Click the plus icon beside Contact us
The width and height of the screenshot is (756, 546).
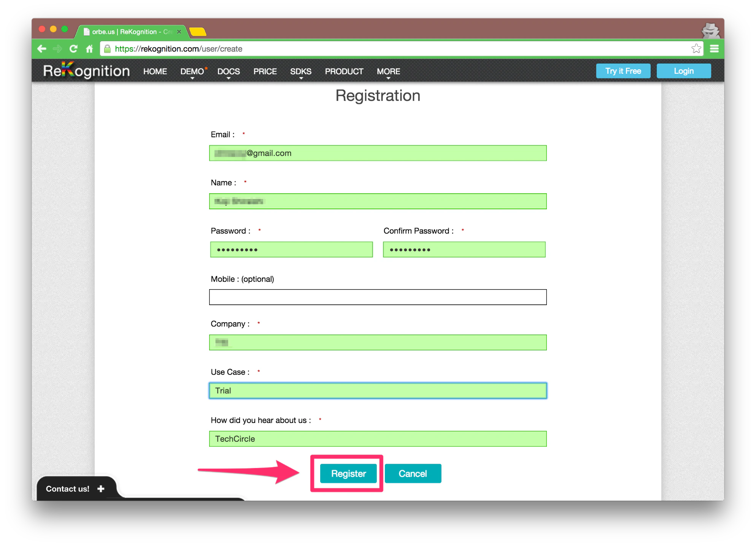[x=101, y=489]
